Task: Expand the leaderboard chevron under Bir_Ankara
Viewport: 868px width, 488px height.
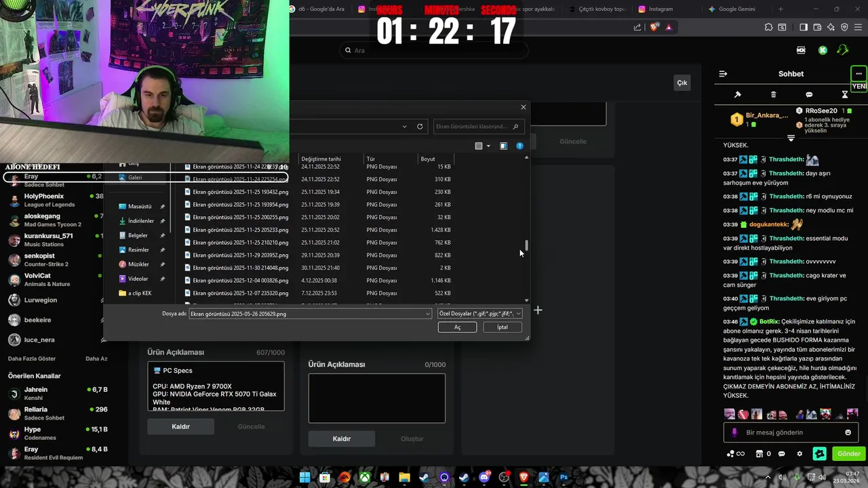Action: coord(791,138)
